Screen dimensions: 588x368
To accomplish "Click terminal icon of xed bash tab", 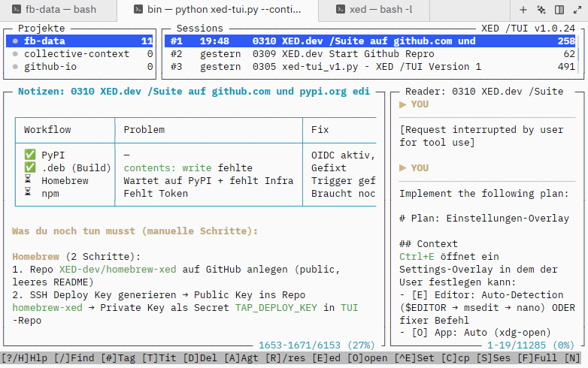I will coord(340,9).
